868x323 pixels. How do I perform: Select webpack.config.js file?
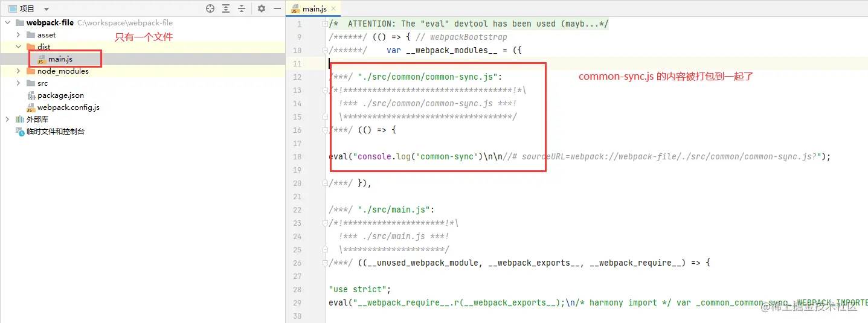tap(68, 107)
